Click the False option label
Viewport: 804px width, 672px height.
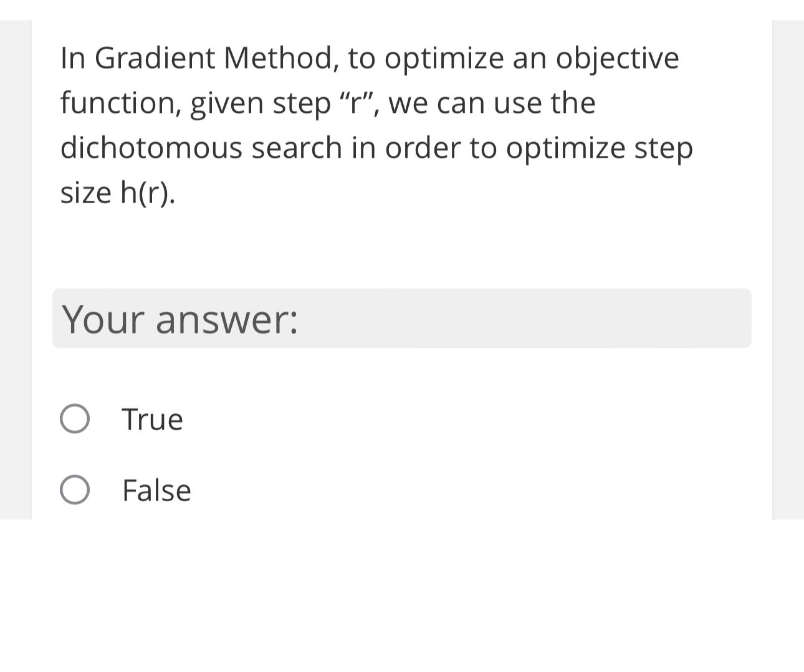156,490
